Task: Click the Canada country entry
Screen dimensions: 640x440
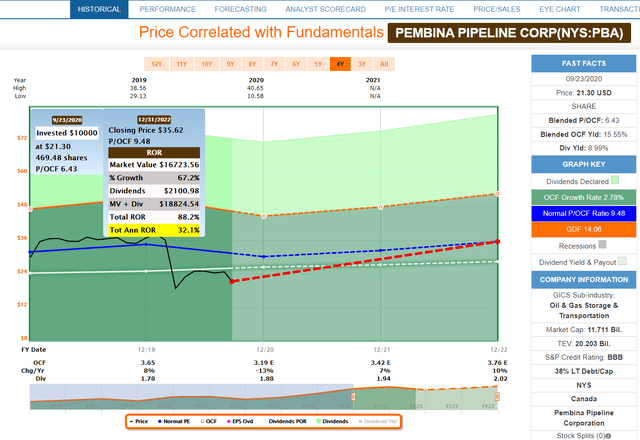Action: coord(584,399)
